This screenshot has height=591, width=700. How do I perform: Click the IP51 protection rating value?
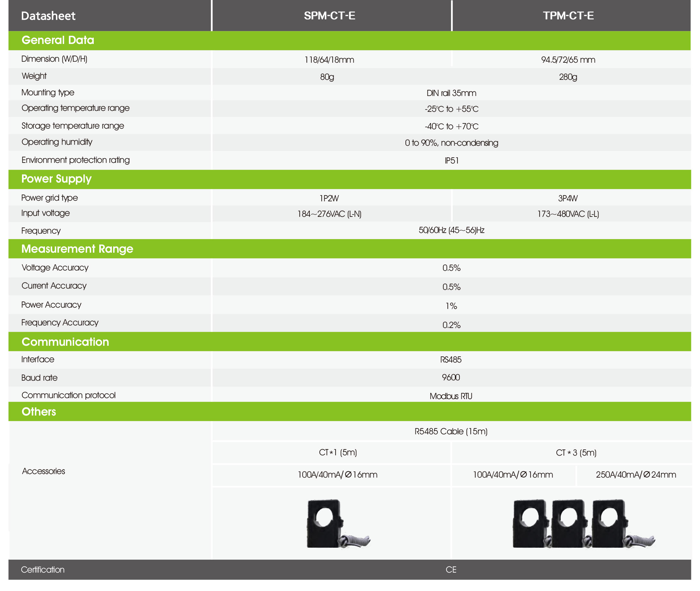[x=452, y=161]
